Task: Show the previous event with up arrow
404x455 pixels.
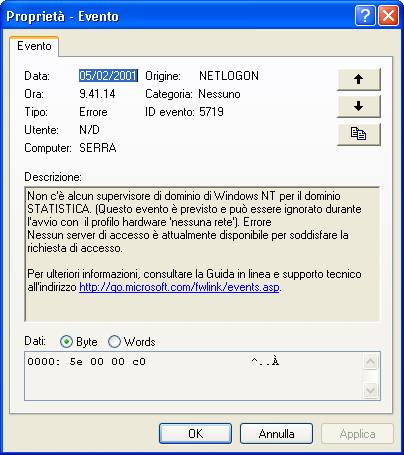Action: click(359, 79)
